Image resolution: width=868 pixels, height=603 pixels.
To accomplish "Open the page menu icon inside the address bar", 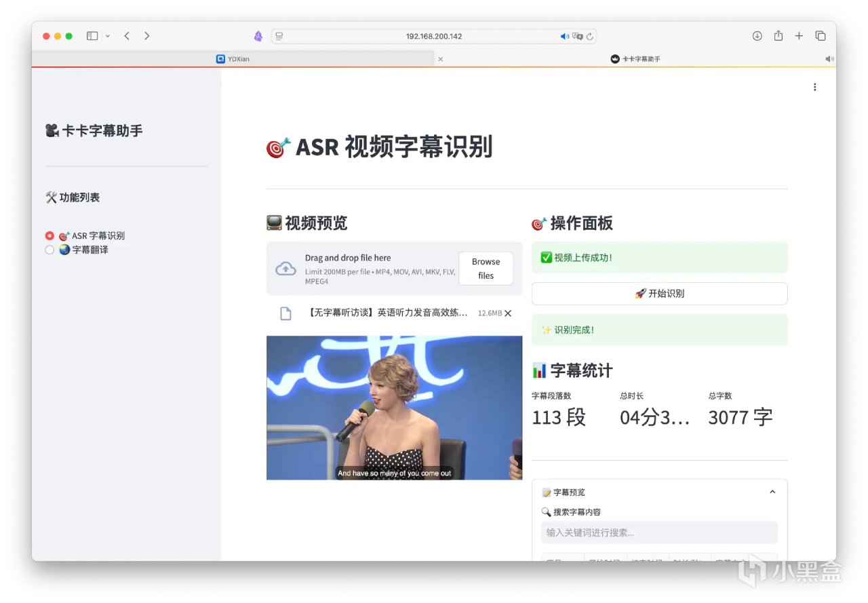I will point(279,36).
